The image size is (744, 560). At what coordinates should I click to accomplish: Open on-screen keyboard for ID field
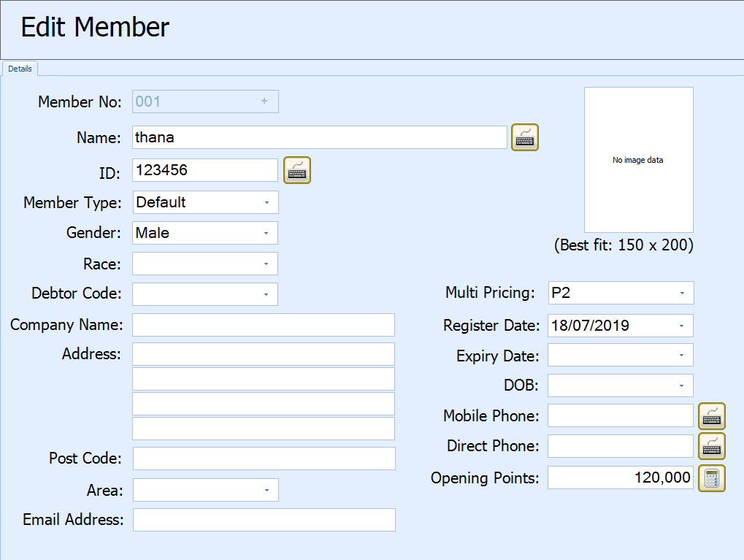pos(297,170)
